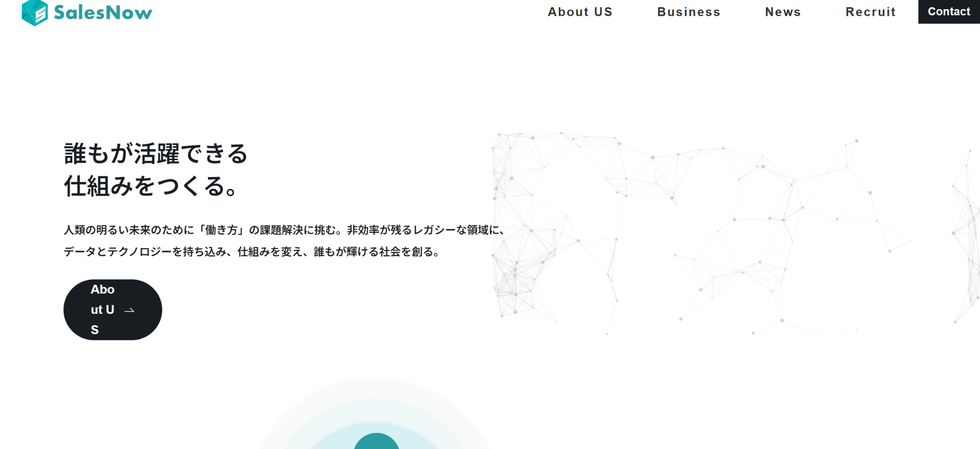Viewport: 980px width, 449px height.
Task: Click headline line '仕組みをつくる。'
Action: (x=151, y=186)
